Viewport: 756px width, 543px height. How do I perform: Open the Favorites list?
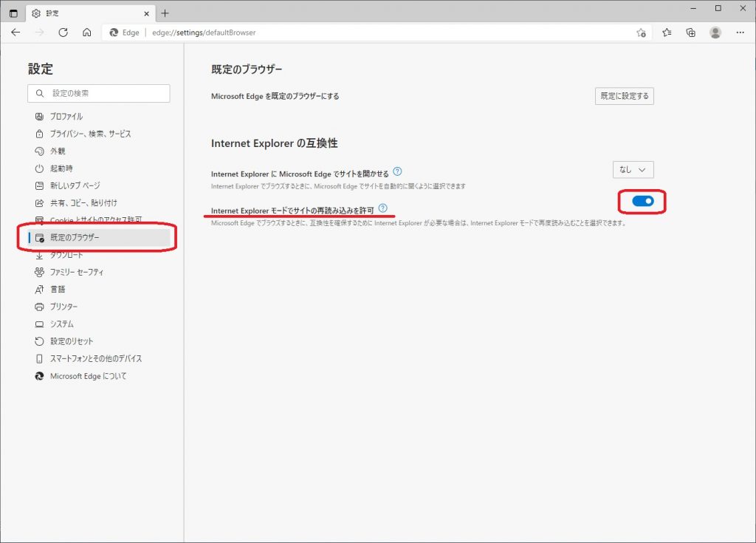click(667, 33)
